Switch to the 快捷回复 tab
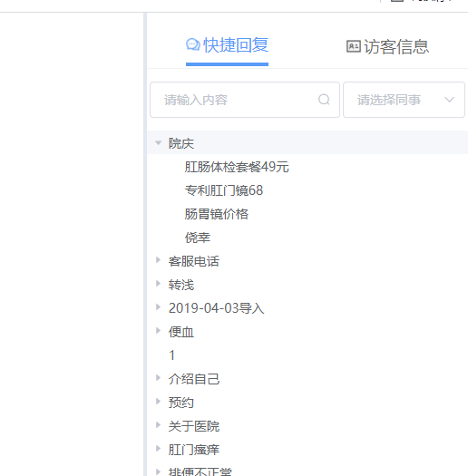 coord(227,45)
